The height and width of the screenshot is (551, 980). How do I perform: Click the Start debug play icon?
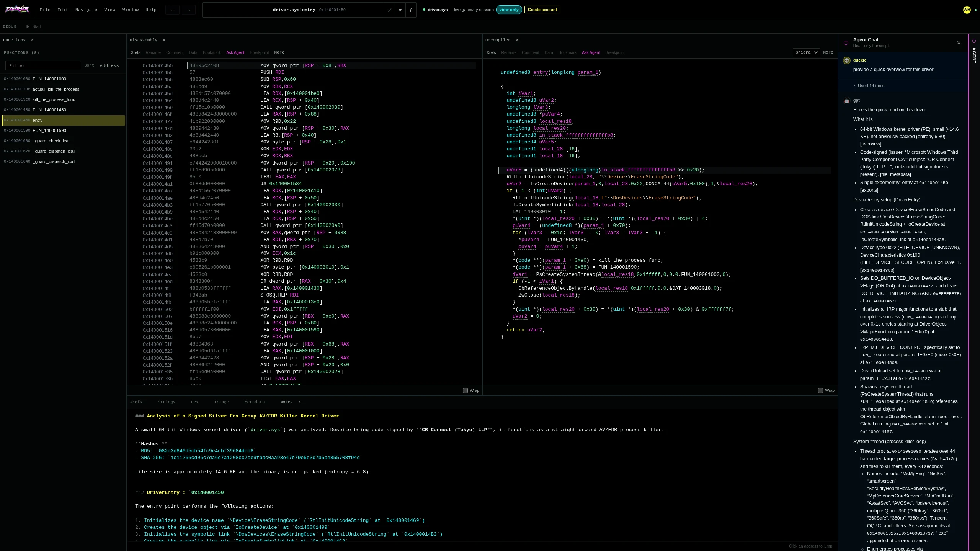pyautogui.click(x=28, y=26)
